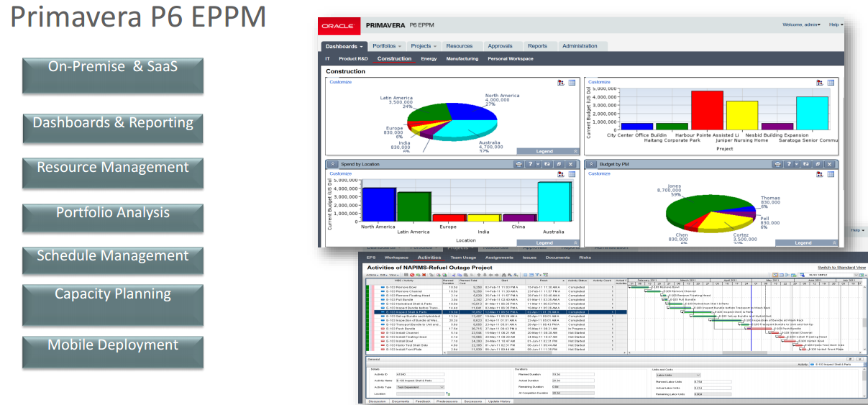Switch Construction pie chart to table view
The height and width of the screenshot is (405, 868).
click(572, 83)
